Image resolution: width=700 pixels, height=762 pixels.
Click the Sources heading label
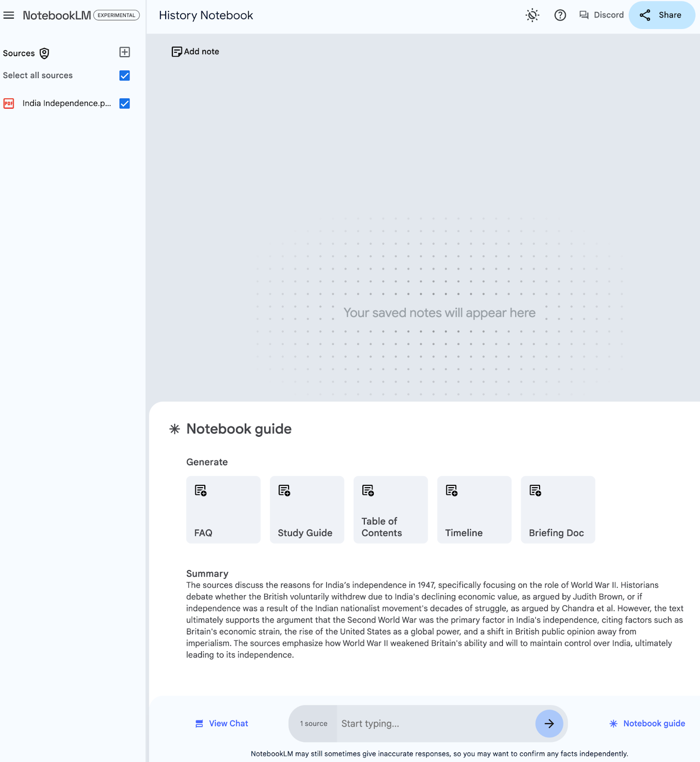click(19, 53)
